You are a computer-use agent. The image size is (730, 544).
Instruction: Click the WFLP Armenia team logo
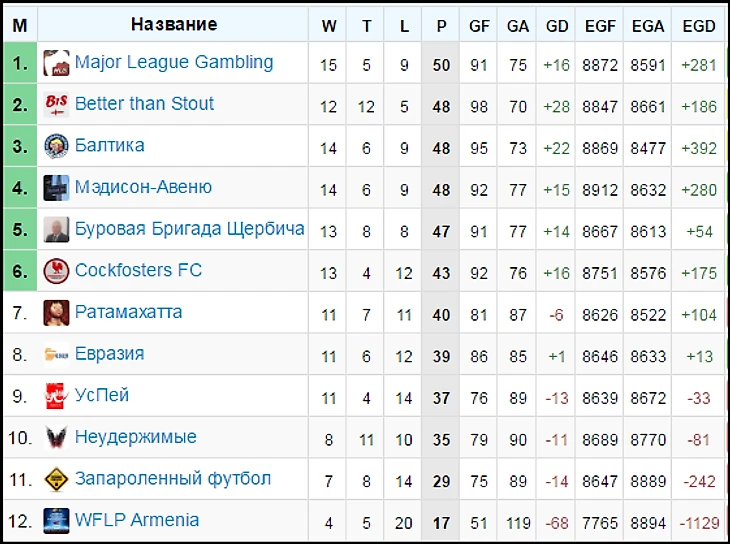click(x=56, y=521)
